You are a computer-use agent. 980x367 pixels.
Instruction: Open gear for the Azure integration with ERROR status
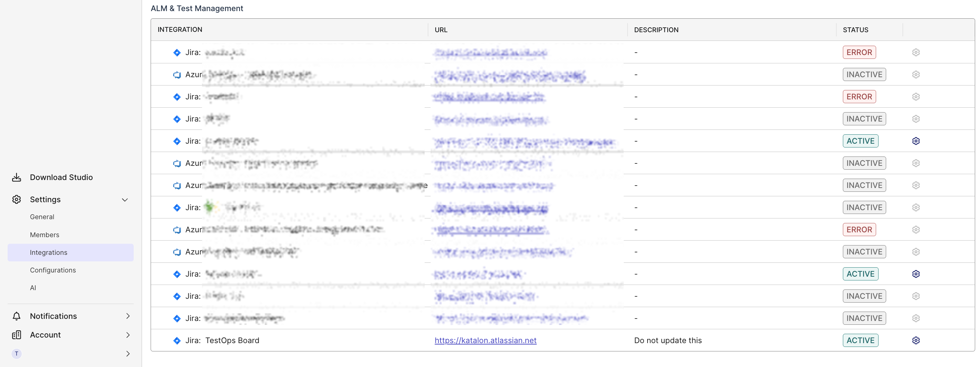tap(916, 230)
